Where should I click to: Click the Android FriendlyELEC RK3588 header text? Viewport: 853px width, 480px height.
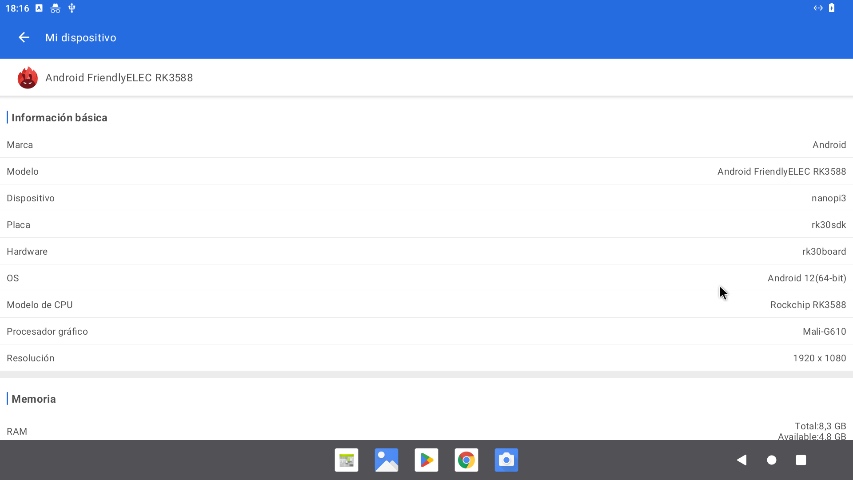(119, 77)
